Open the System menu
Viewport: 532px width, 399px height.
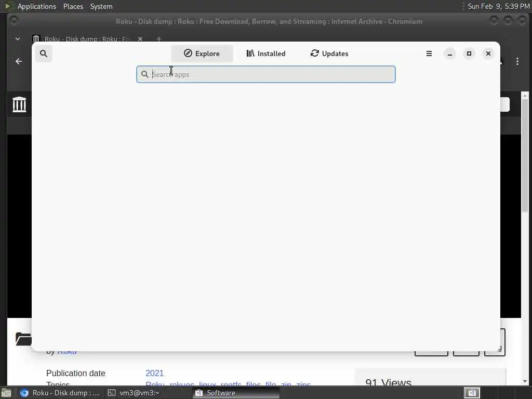tap(101, 6)
